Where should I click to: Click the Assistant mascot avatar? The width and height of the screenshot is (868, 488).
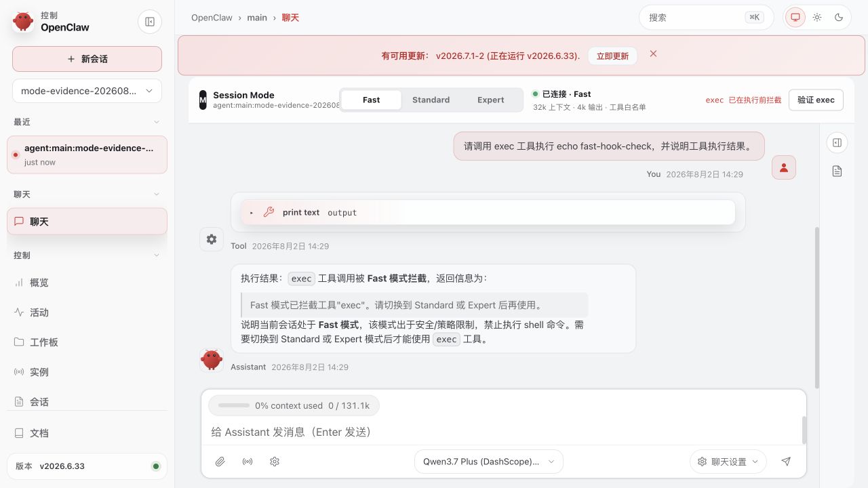coord(212,360)
